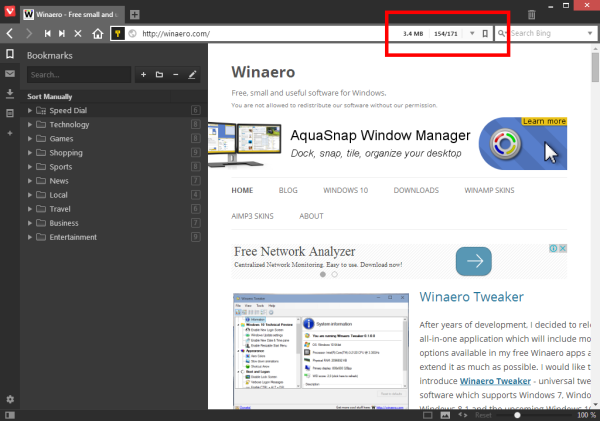Open the Downloads panel
This screenshot has width=600, height=421.
point(10,94)
